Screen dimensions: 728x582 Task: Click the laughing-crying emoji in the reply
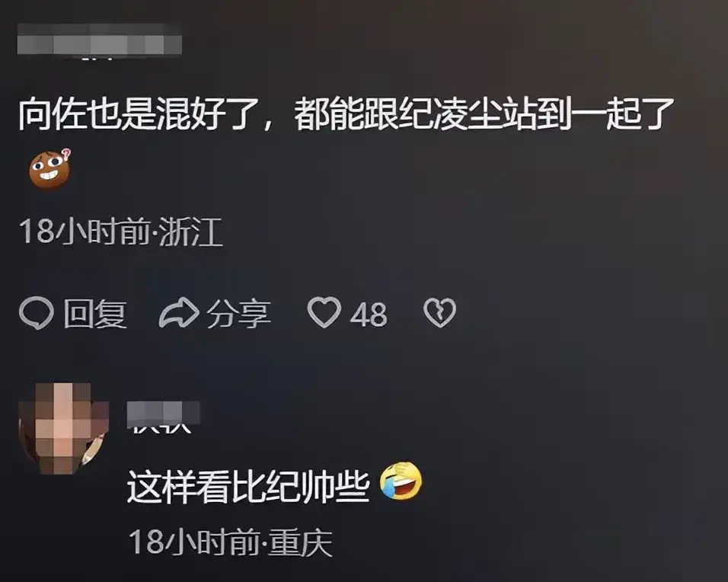pos(401,481)
